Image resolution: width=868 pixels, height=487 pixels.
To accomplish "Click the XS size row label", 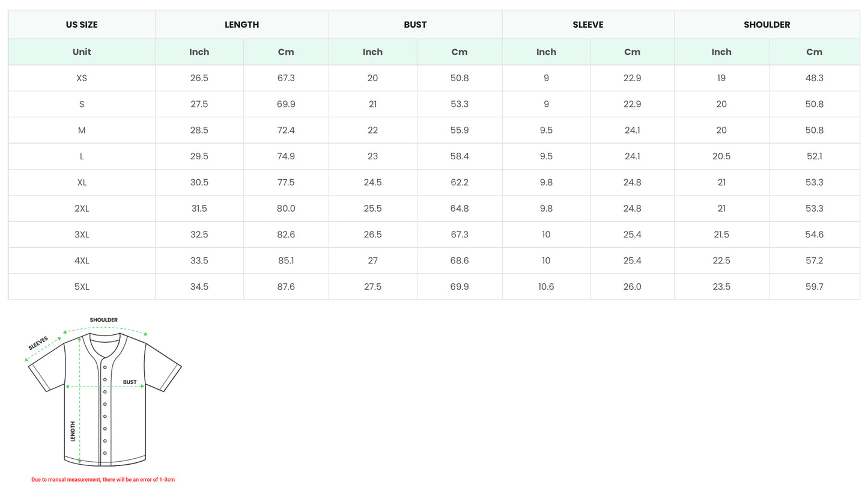I will point(82,78).
